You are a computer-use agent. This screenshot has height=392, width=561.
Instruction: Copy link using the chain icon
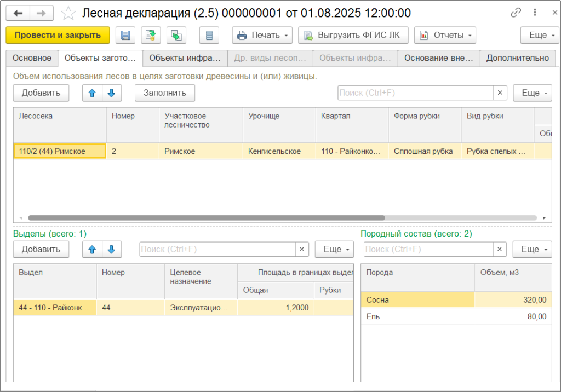point(516,13)
